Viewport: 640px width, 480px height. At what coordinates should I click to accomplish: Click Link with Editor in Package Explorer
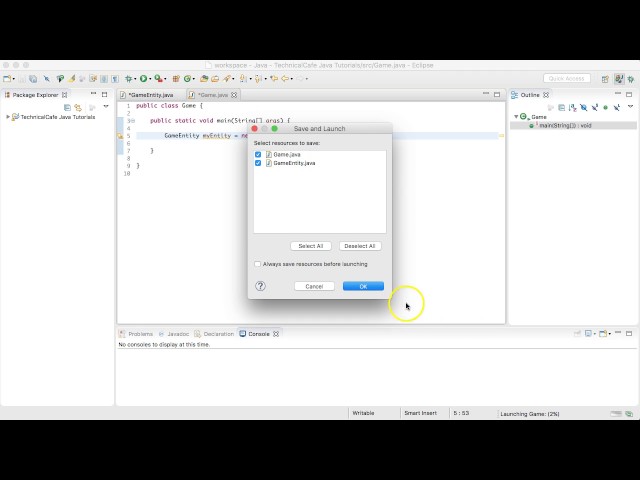click(78, 107)
